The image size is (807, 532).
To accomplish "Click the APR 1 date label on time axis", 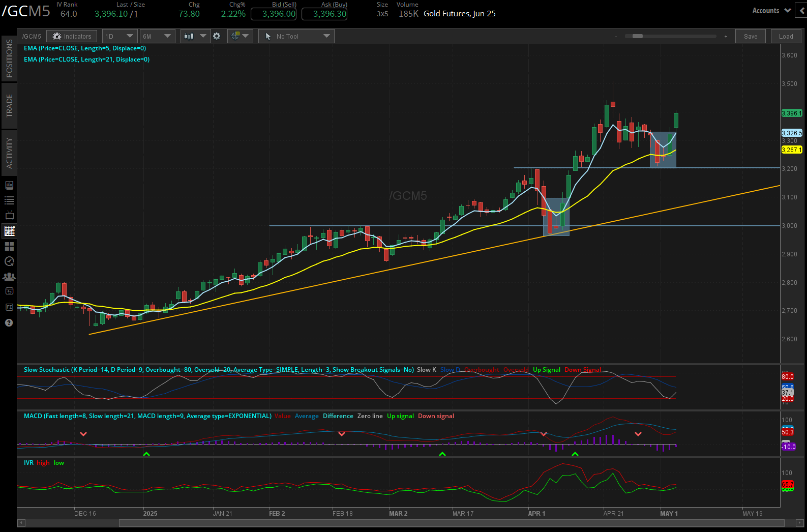I will coord(536,514).
